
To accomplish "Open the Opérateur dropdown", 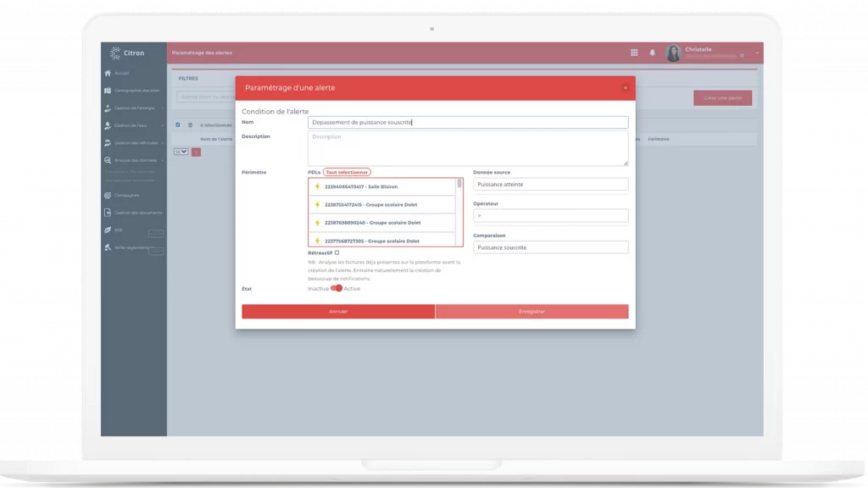I will (550, 216).
